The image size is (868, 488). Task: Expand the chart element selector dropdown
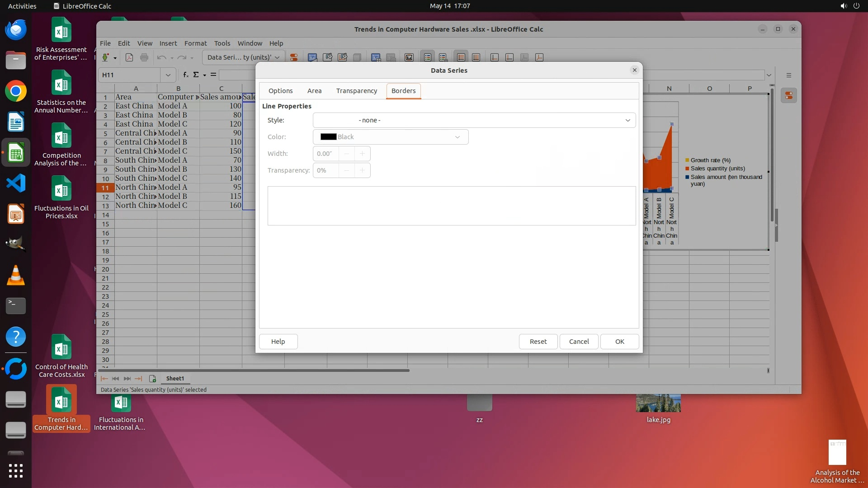(x=277, y=57)
